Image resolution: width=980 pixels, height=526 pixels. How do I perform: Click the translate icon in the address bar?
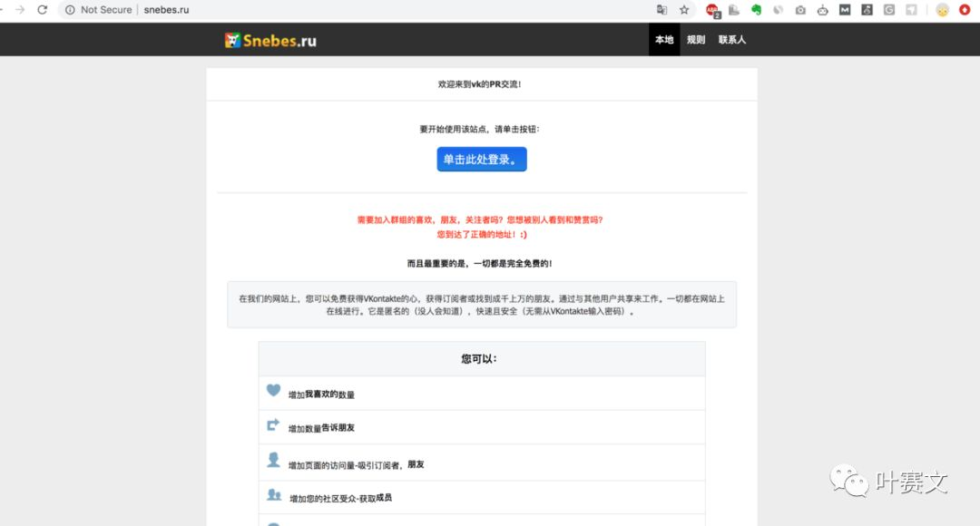click(662, 10)
